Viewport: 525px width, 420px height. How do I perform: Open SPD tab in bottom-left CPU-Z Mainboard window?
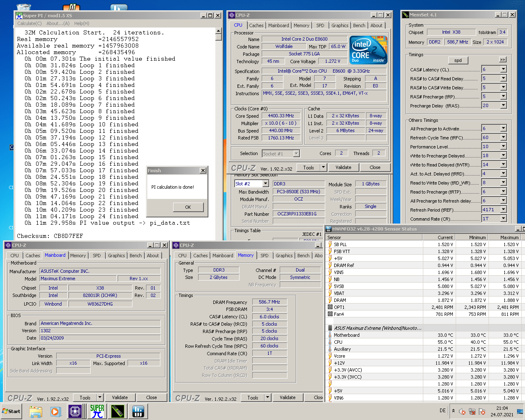(x=97, y=256)
